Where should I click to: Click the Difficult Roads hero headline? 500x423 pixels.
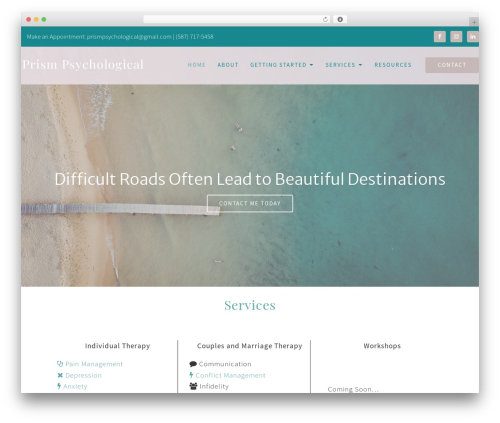250,179
